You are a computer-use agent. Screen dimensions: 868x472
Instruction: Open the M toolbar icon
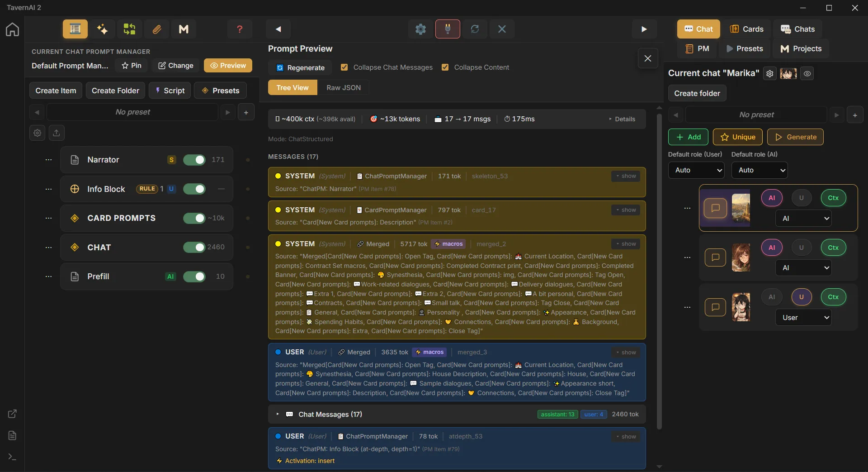(x=184, y=29)
